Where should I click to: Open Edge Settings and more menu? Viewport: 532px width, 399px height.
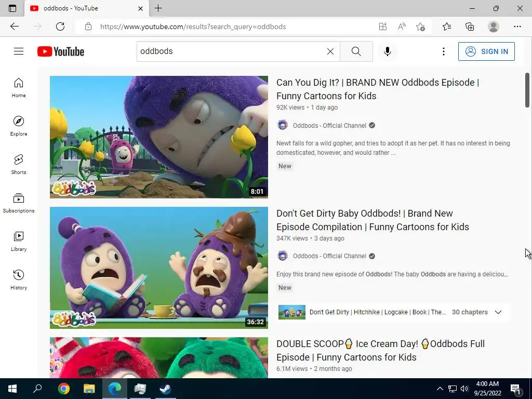tap(517, 26)
